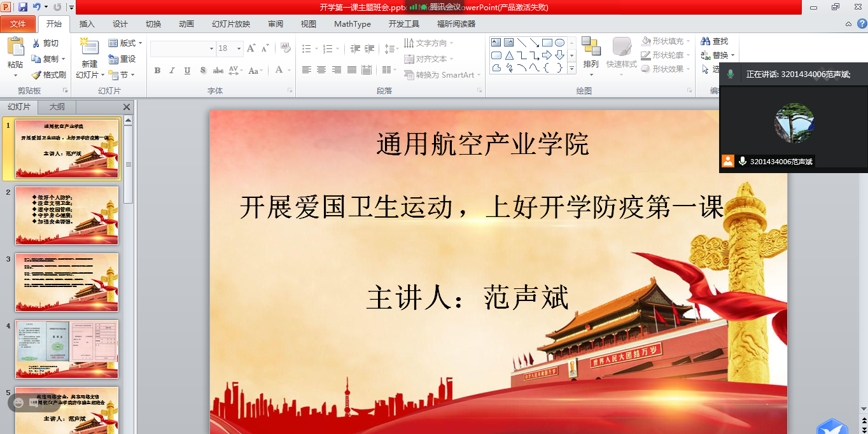Expand the shapes gallery more arrow

tap(571, 68)
